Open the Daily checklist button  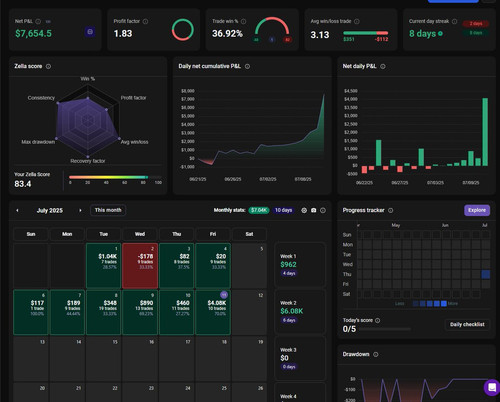pyautogui.click(x=467, y=324)
